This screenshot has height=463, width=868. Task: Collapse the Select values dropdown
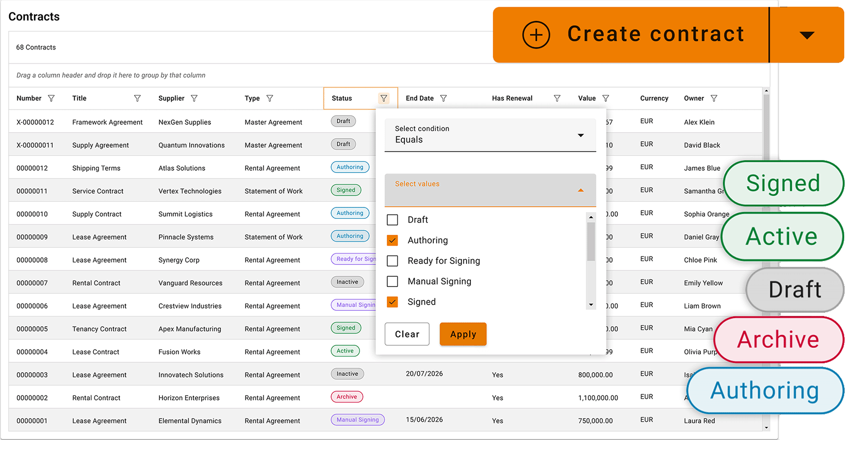581,190
